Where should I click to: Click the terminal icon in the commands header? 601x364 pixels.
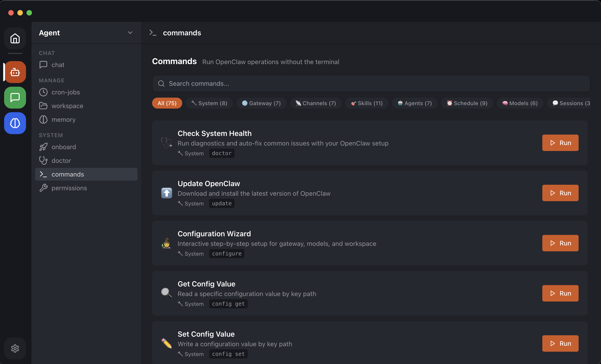[x=153, y=33]
